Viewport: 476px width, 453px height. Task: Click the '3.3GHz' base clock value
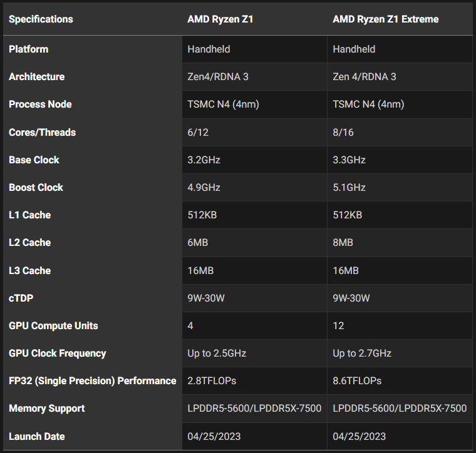[x=349, y=160]
